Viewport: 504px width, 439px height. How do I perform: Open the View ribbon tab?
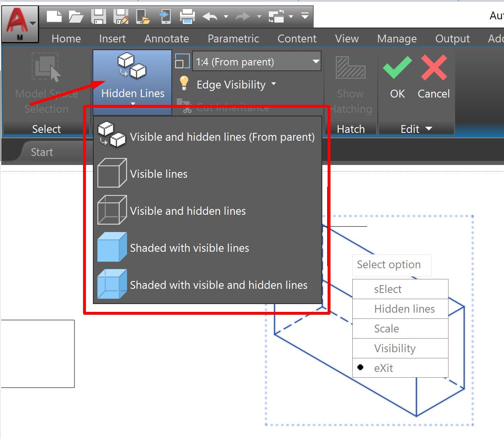[347, 38]
